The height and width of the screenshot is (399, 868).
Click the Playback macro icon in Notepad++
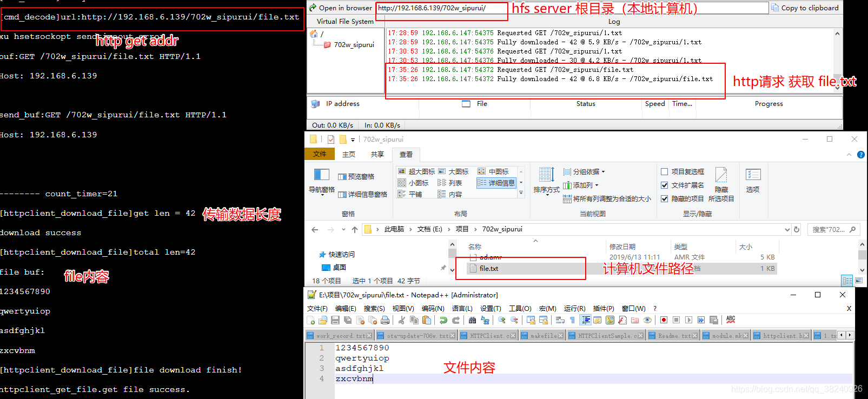click(x=688, y=320)
